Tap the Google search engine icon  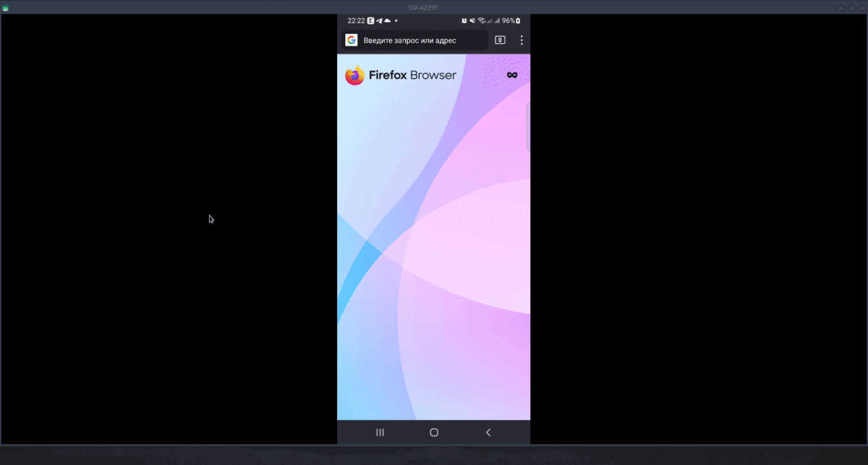coord(352,40)
